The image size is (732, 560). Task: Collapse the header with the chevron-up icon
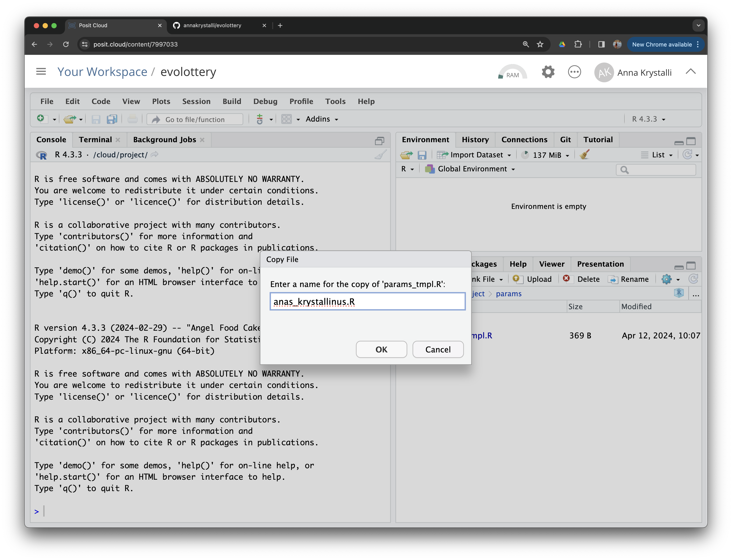[x=690, y=71]
